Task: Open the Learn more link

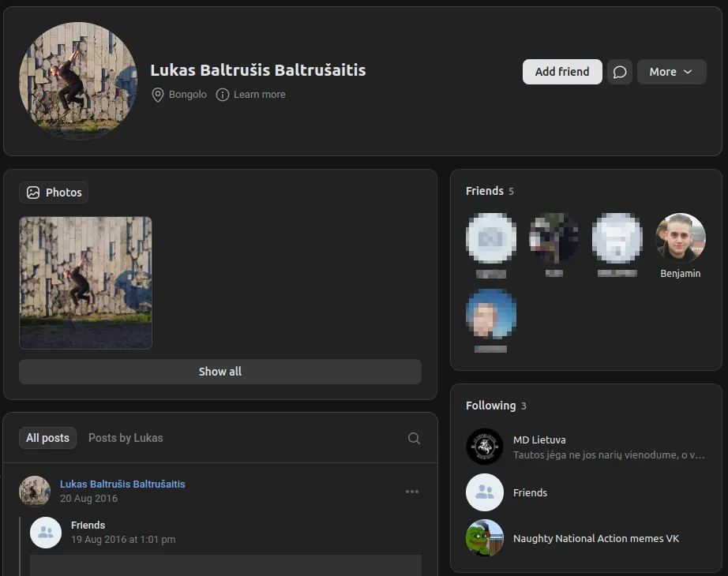Action: point(259,95)
